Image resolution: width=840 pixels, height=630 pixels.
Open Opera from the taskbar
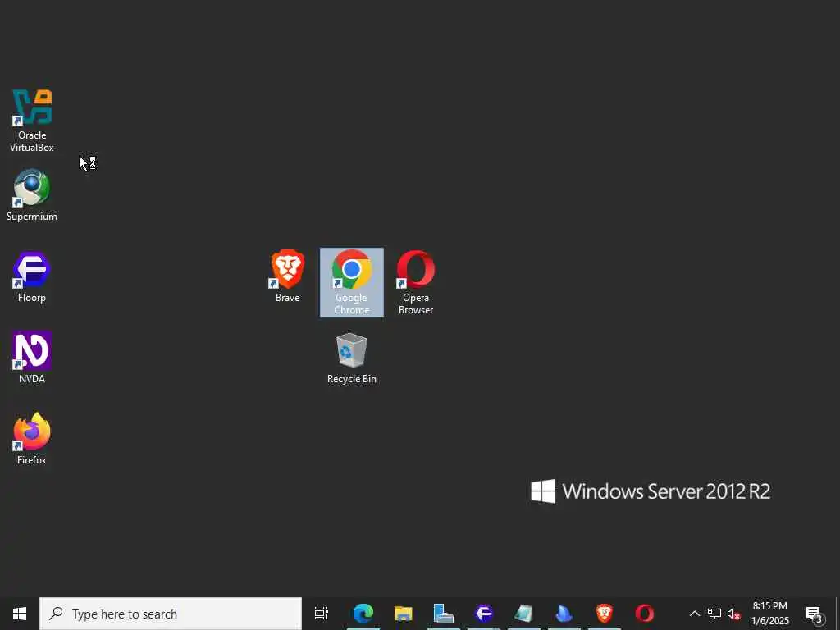(x=645, y=614)
